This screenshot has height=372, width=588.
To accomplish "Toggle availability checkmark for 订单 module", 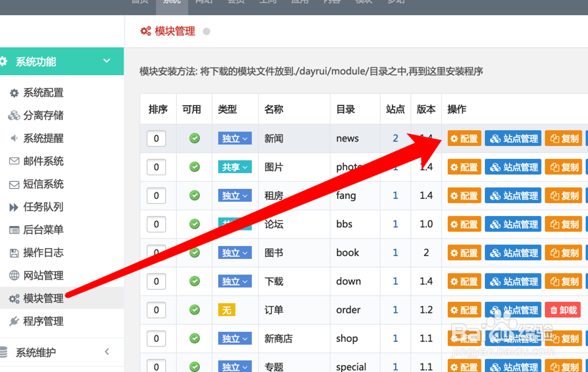I will click(195, 310).
